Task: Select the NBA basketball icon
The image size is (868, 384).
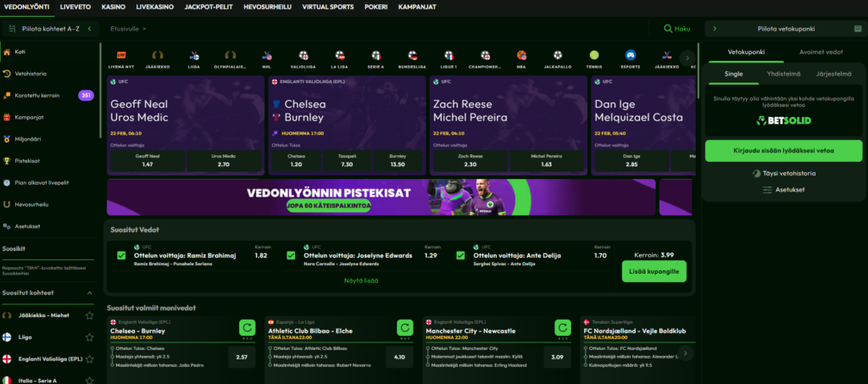Action: 521,55
